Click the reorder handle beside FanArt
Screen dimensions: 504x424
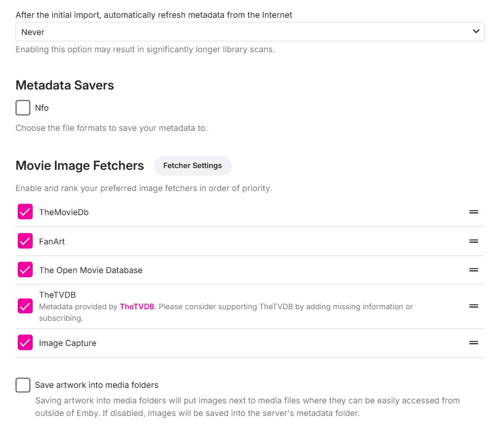tap(474, 242)
